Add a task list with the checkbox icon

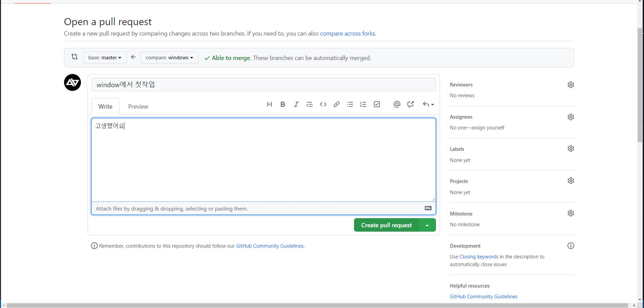tap(377, 104)
